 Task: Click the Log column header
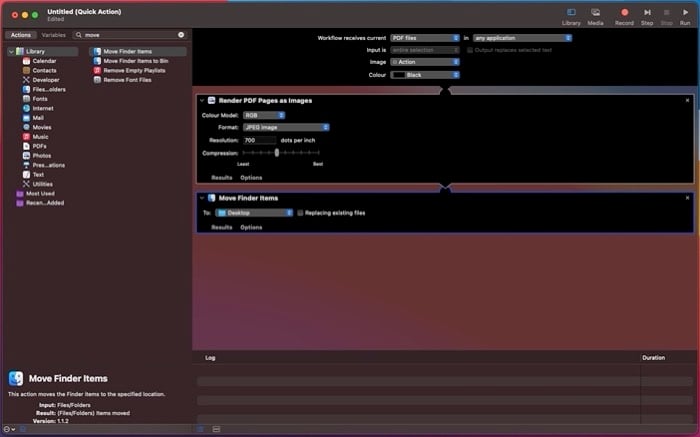tap(210, 358)
